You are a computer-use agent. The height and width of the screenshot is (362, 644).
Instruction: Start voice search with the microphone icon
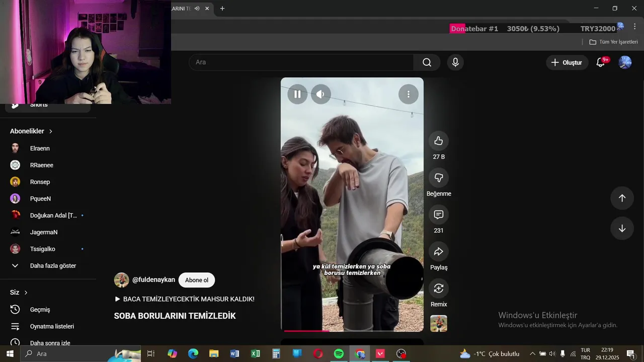(x=455, y=62)
